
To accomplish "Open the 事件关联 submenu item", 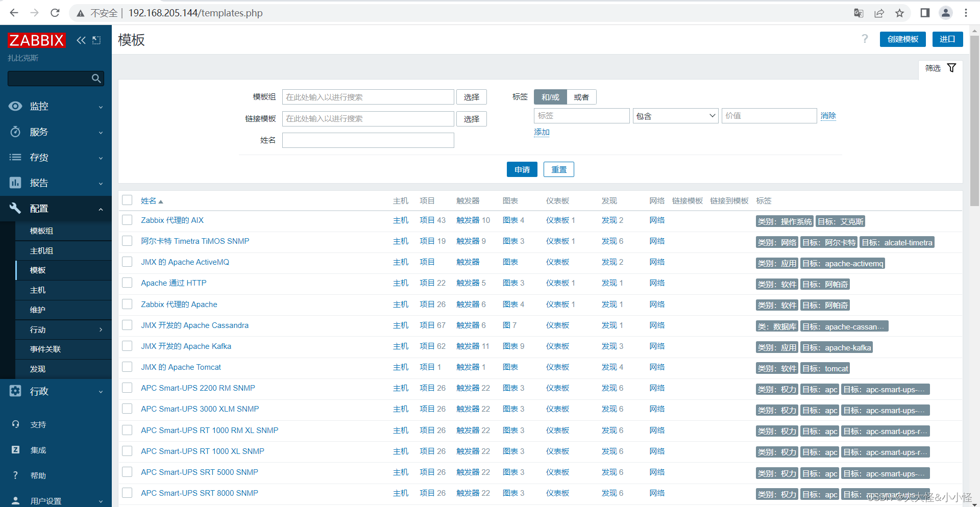I will pyautogui.click(x=63, y=349).
